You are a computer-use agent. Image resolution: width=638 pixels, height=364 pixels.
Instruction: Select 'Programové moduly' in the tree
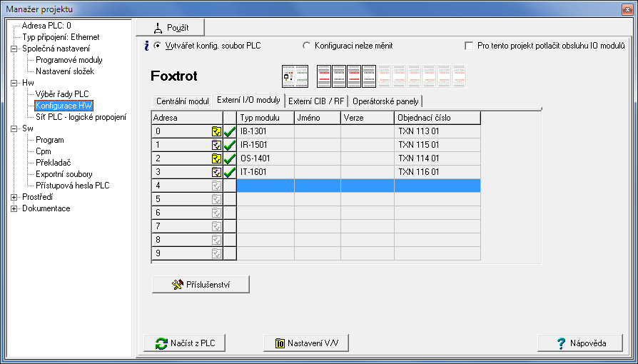tap(69, 60)
